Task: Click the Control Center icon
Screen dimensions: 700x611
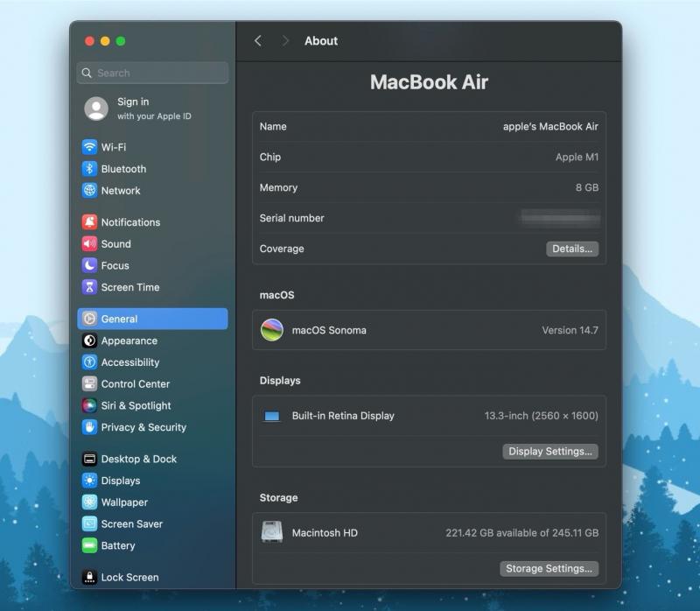Action: point(90,383)
